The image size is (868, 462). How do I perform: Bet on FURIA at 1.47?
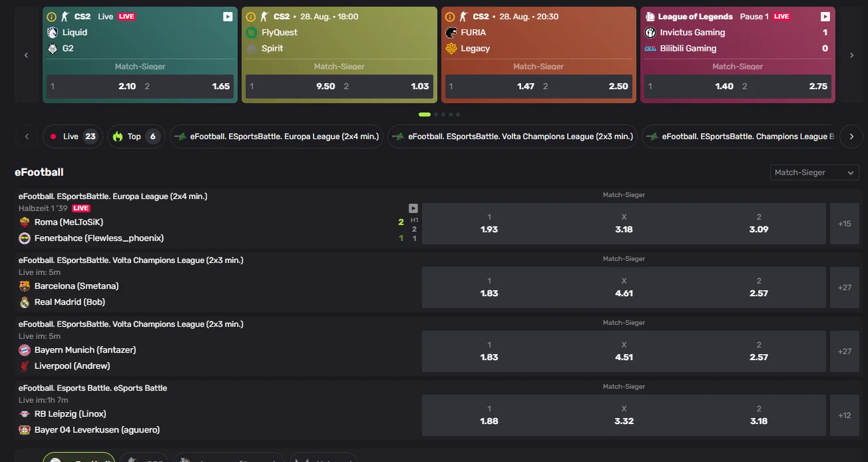[x=491, y=87]
